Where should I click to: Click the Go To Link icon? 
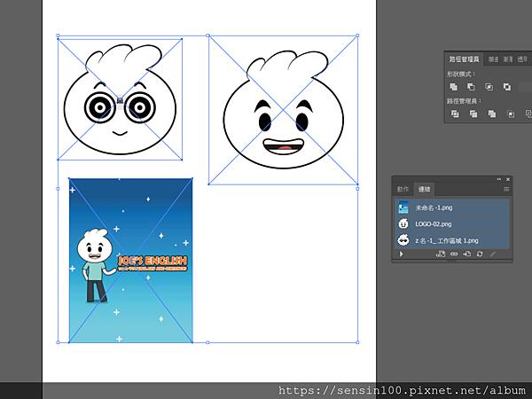[467, 254]
